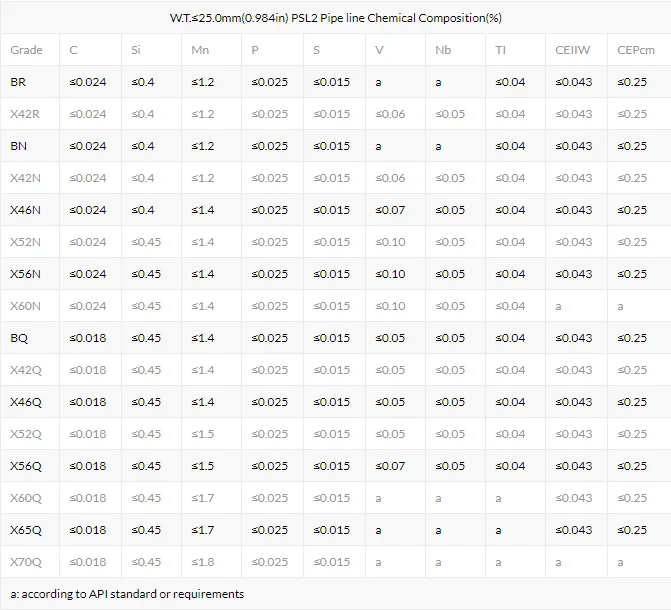Click the CEPcm column header
Screen dimensions: 671x610
coord(635,50)
